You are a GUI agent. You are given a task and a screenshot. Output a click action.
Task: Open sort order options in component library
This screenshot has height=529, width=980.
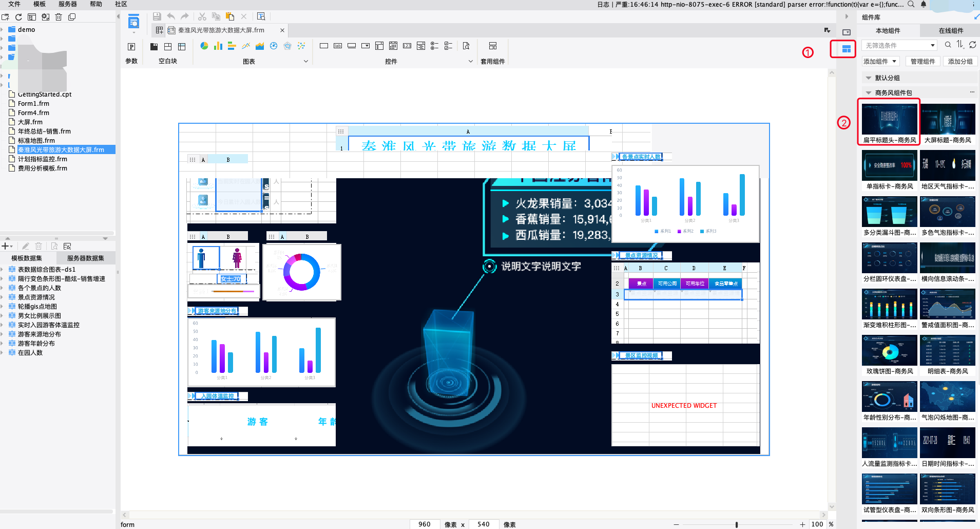960,45
